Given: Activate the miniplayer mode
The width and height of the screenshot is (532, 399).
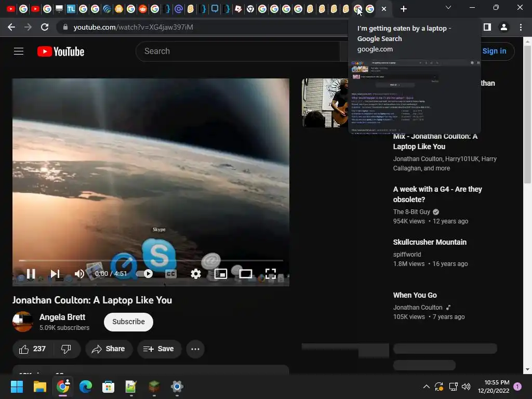Looking at the screenshot, I should click(x=220, y=273).
